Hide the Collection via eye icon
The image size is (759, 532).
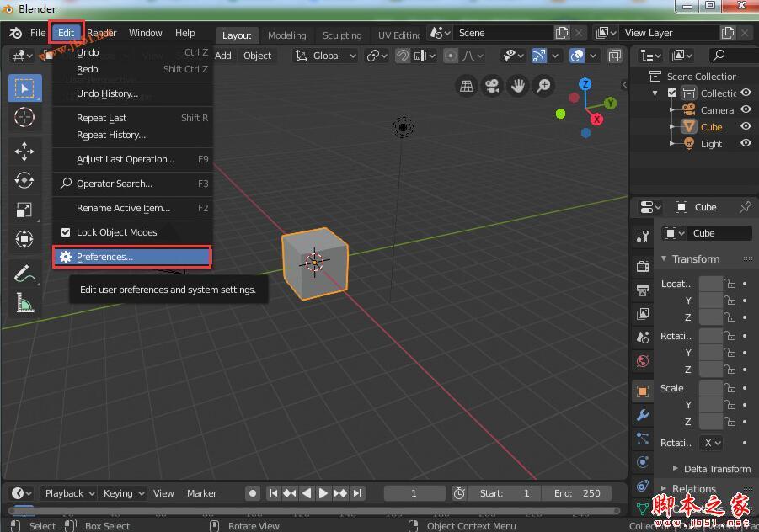pos(746,93)
